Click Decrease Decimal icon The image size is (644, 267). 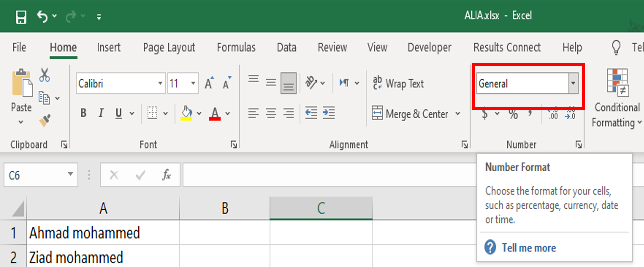[x=570, y=113]
